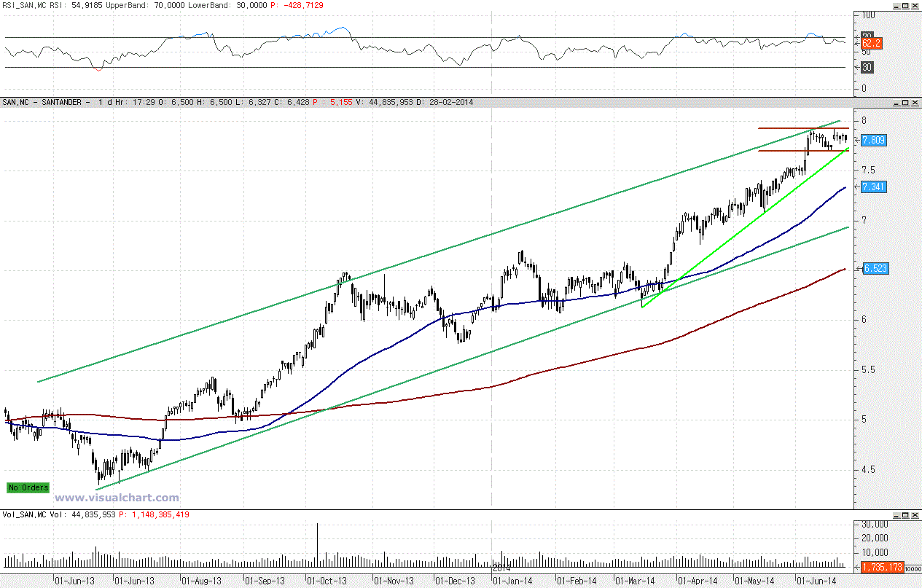Click the 01-Mar-14 date label

point(635,581)
